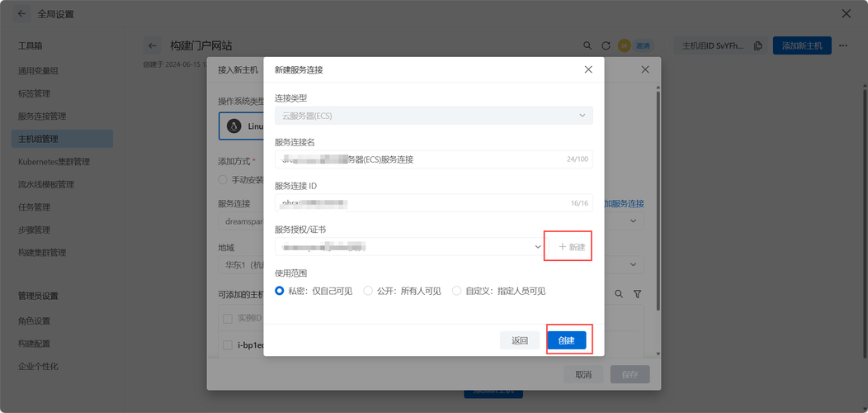Viewport: 868px width, 413px height.
Task: Open the 连接类型 云服务器(ECS) dropdown
Action: point(434,116)
